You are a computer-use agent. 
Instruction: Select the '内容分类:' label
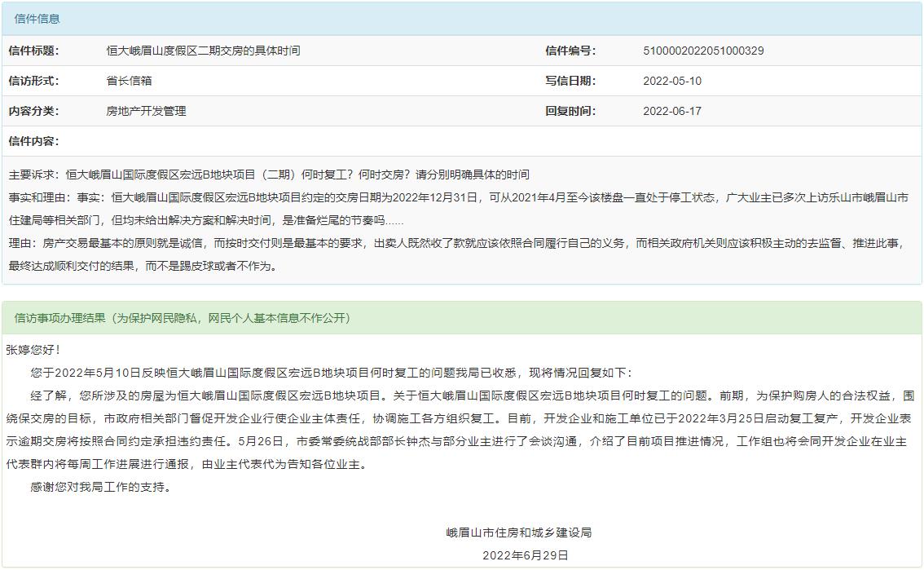coord(33,111)
